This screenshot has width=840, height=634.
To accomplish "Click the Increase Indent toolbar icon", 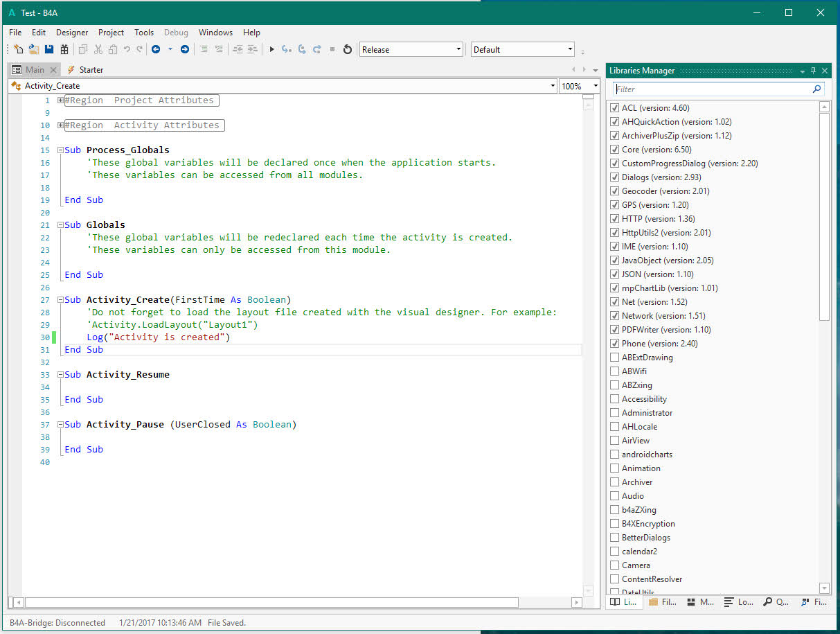I will pyautogui.click(x=252, y=49).
